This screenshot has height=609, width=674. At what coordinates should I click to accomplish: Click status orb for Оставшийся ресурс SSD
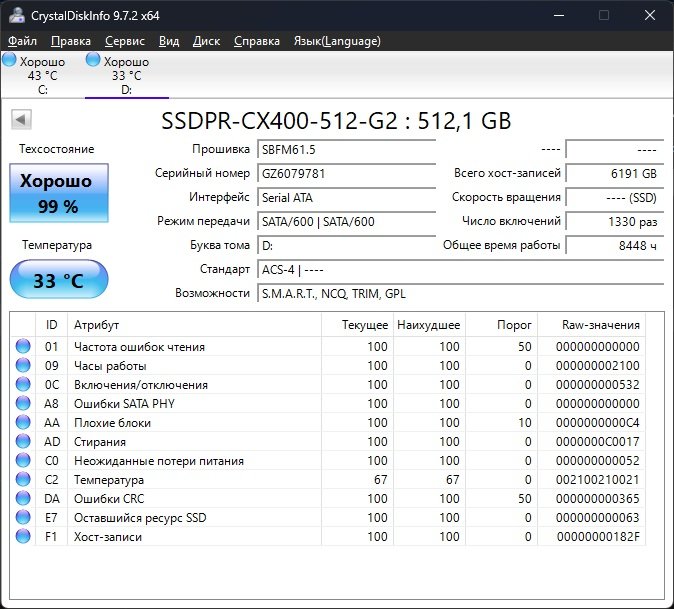23,518
